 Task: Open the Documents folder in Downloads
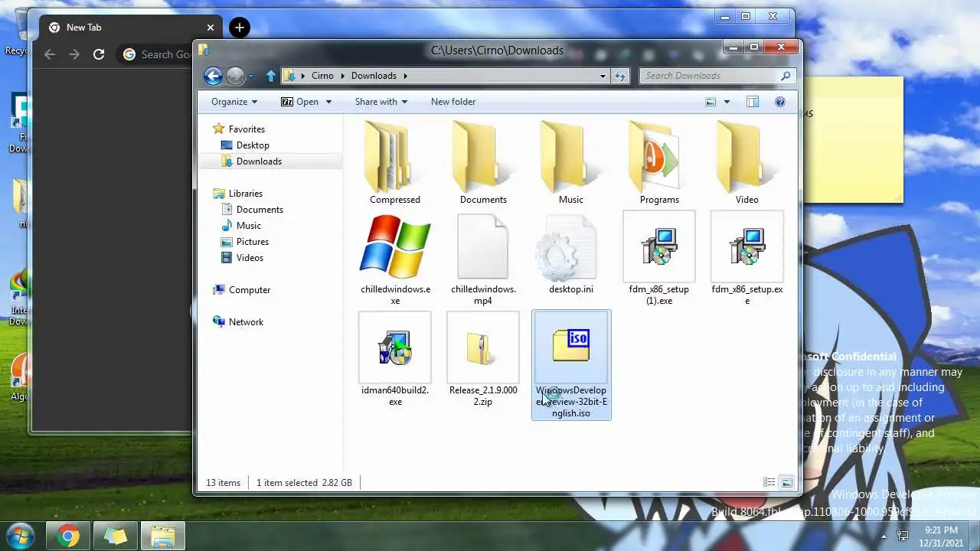coord(483,162)
